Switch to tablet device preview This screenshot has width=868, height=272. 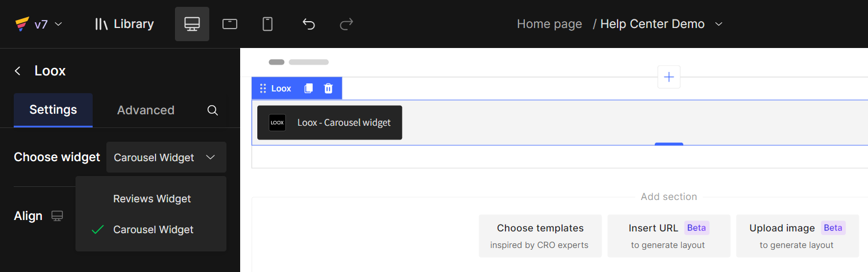point(230,24)
